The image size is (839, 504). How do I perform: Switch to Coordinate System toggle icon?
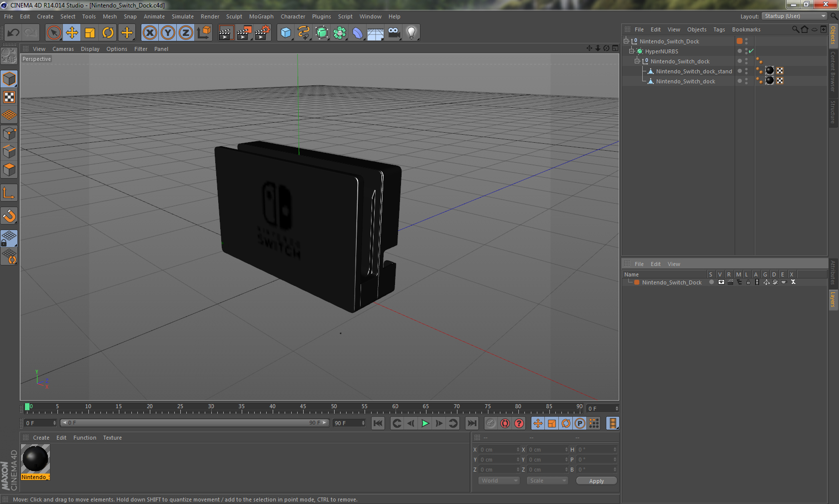(204, 33)
